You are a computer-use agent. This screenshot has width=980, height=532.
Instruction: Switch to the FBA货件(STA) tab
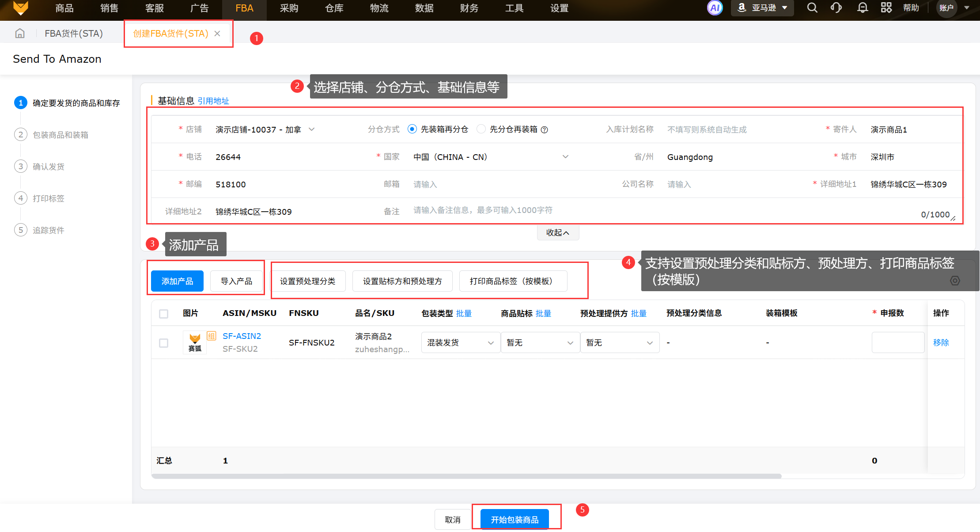[73, 34]
